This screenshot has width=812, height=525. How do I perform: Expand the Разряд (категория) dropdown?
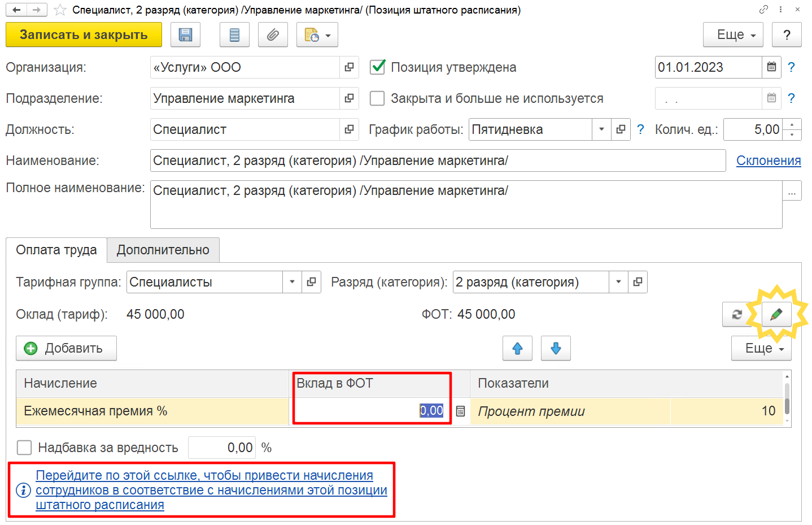[618, 282]
